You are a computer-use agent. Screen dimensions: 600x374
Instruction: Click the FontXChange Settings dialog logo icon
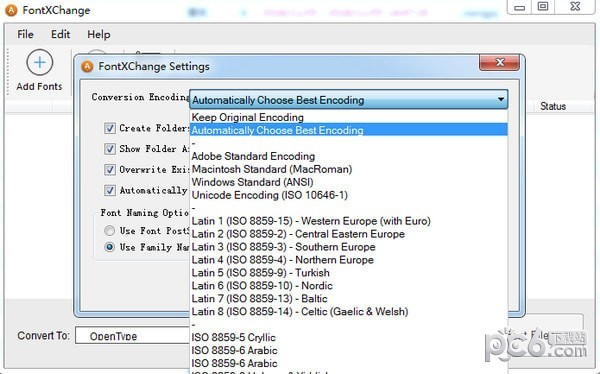pyautogui.click(x=87, y=67)
